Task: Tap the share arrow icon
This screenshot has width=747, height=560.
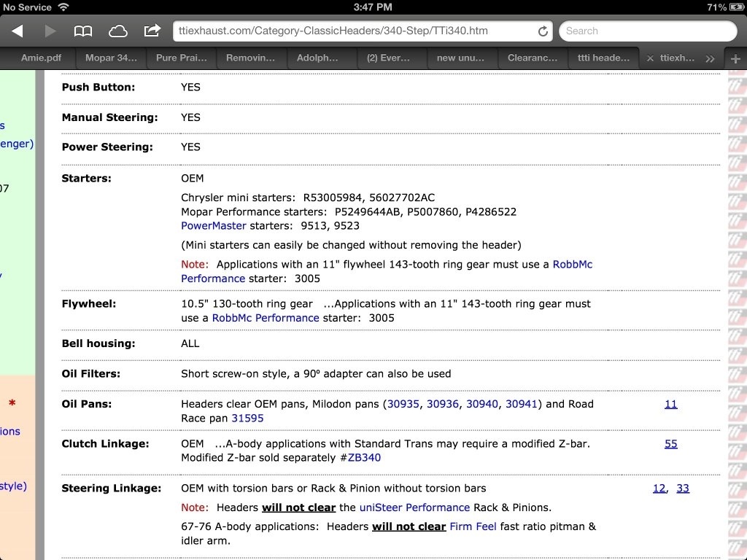Action: (x=152, y=31)
